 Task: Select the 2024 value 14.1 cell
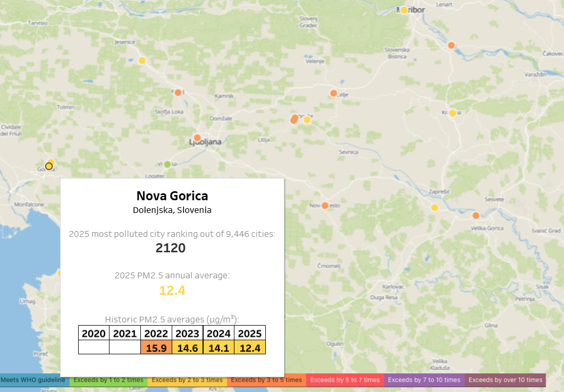[x=218, y=347]
